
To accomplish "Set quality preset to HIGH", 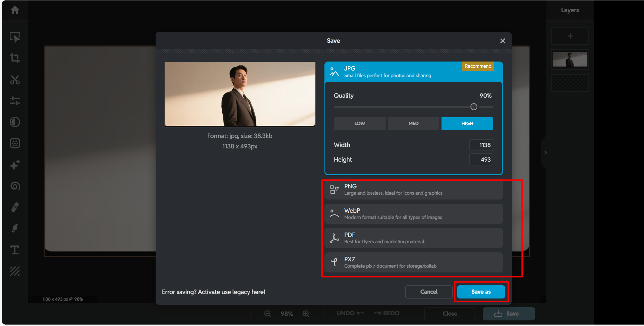I will (467, 124).
